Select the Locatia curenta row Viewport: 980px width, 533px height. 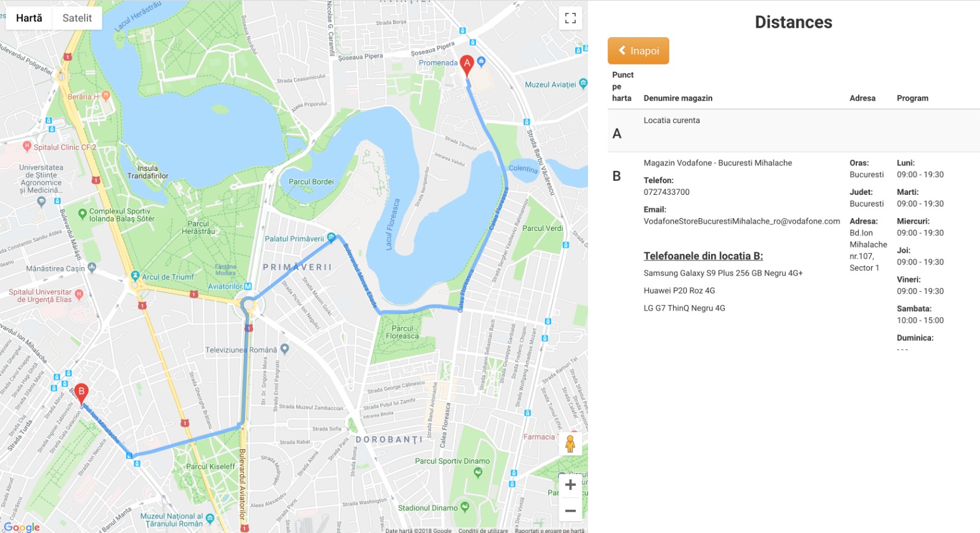tap(794, 131)
